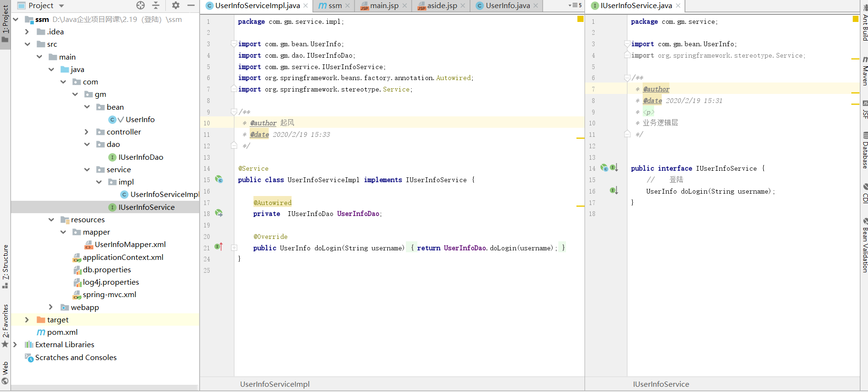Open the Web tool window
This screenshot has width=868, height=392.
coord(5,372)
